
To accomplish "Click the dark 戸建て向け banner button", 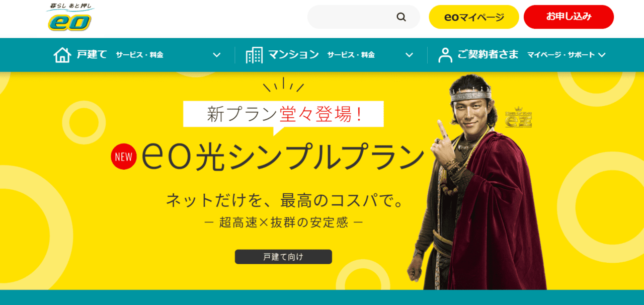I will coord(283,257).
